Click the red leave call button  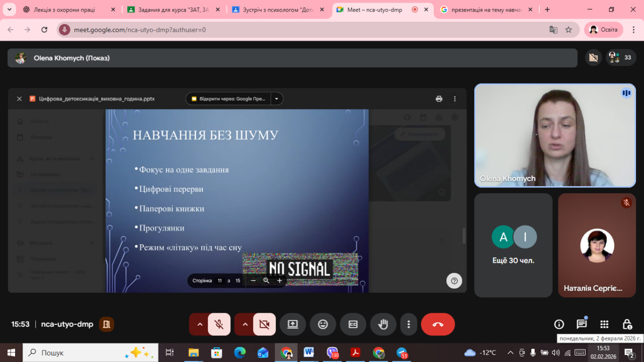coord(438,324)
